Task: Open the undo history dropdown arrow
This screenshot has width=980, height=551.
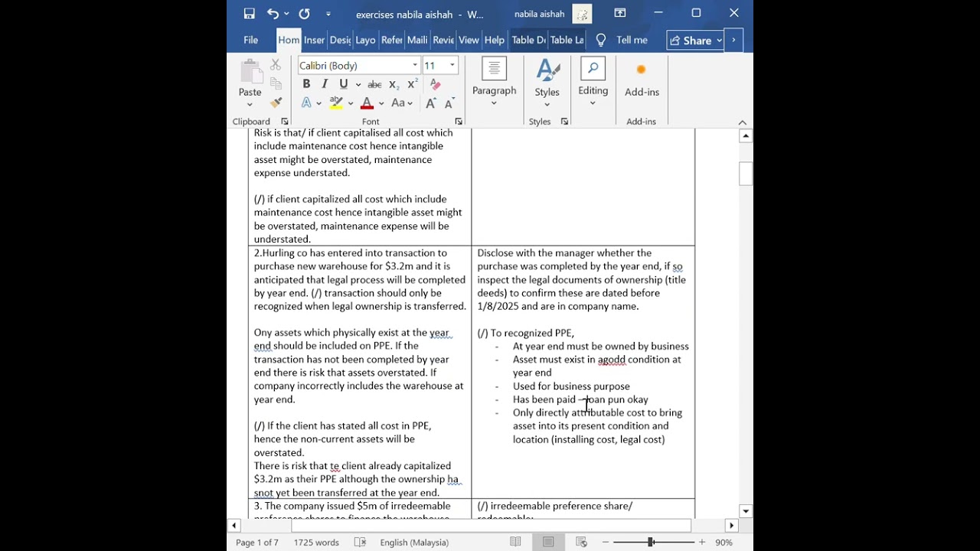Action: click(286, 14)
